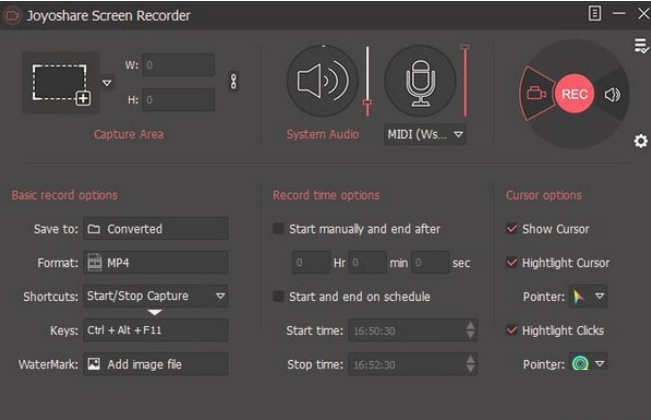Switch to video recording mode camera icon
651x420 pixels.
tap(536, 93)
